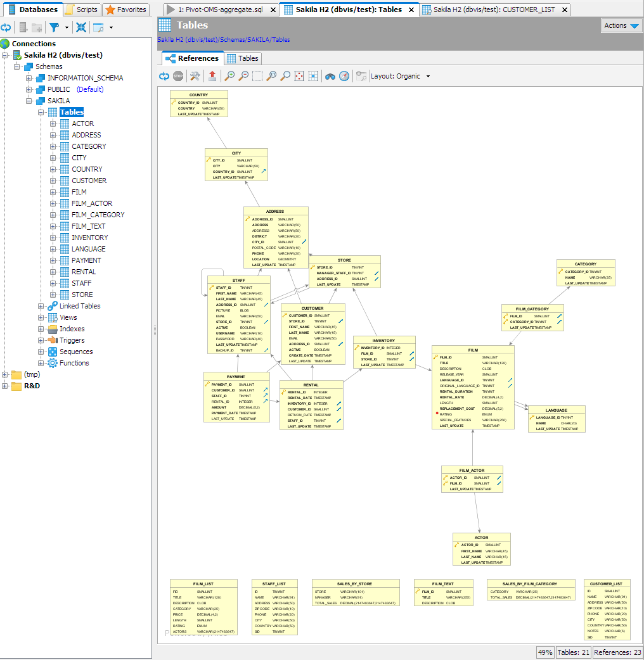Image resolution: width=644 pixels, height=660 pixels.
Task: Expand the FILM table tree node
Action: click(x=53, y=192)
